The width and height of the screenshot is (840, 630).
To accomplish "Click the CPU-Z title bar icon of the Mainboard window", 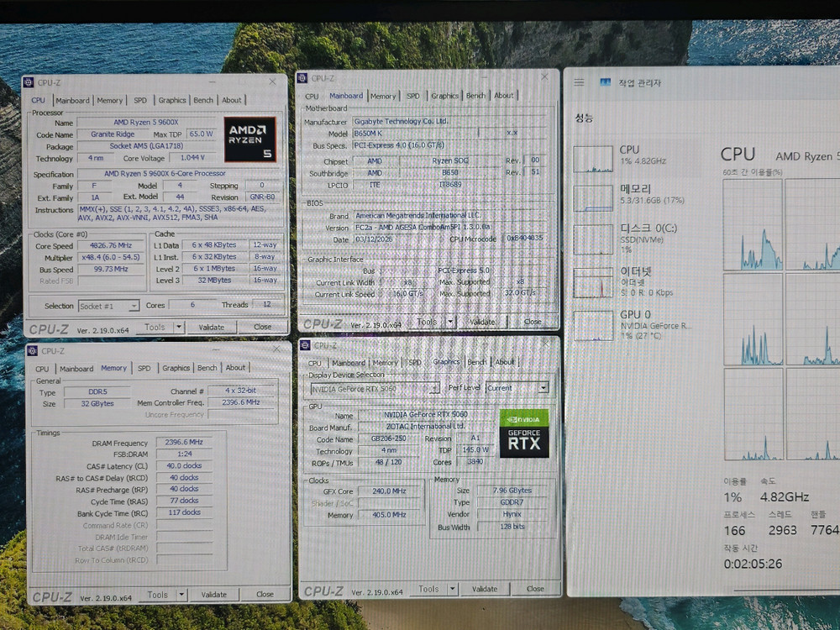I will (302, 78).
